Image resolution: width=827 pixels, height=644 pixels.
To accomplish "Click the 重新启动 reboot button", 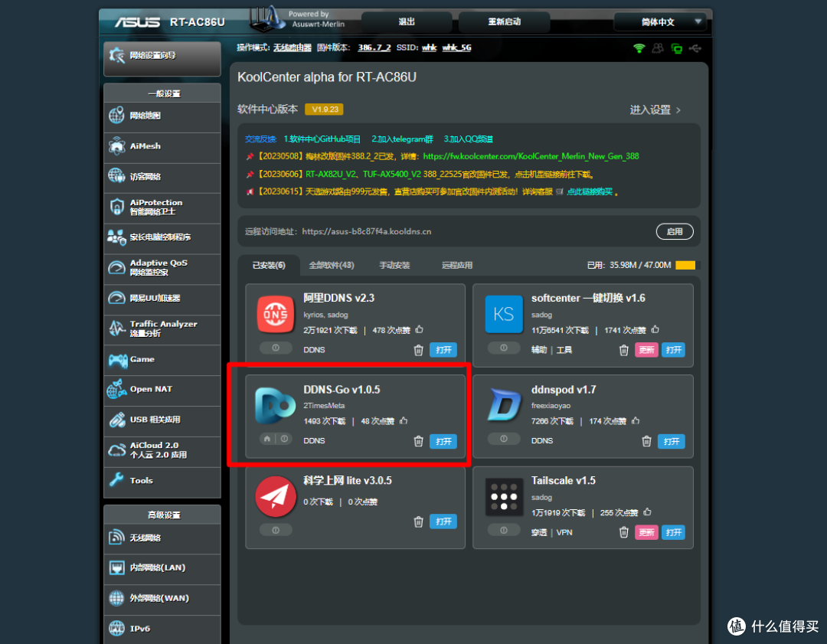I will 504,22.
